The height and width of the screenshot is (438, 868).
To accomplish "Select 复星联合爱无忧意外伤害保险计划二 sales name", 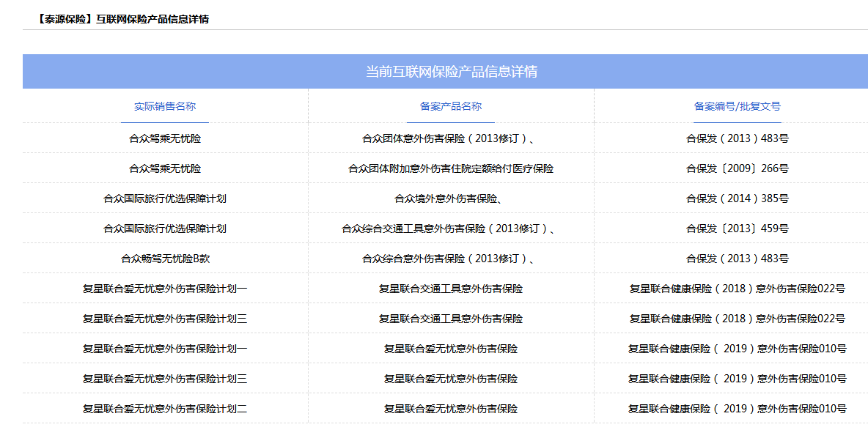I will click(x=165, y=409).
